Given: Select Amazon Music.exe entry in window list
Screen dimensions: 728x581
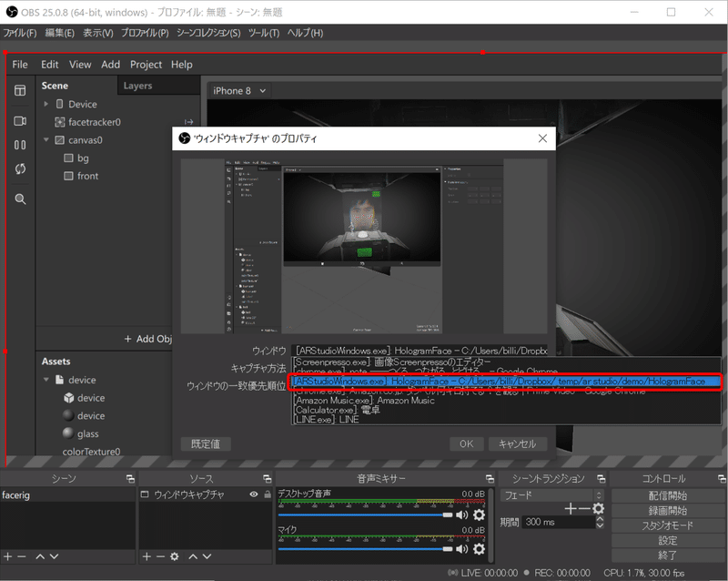Looking at the screenshot, I should click(x=506, y=400).
